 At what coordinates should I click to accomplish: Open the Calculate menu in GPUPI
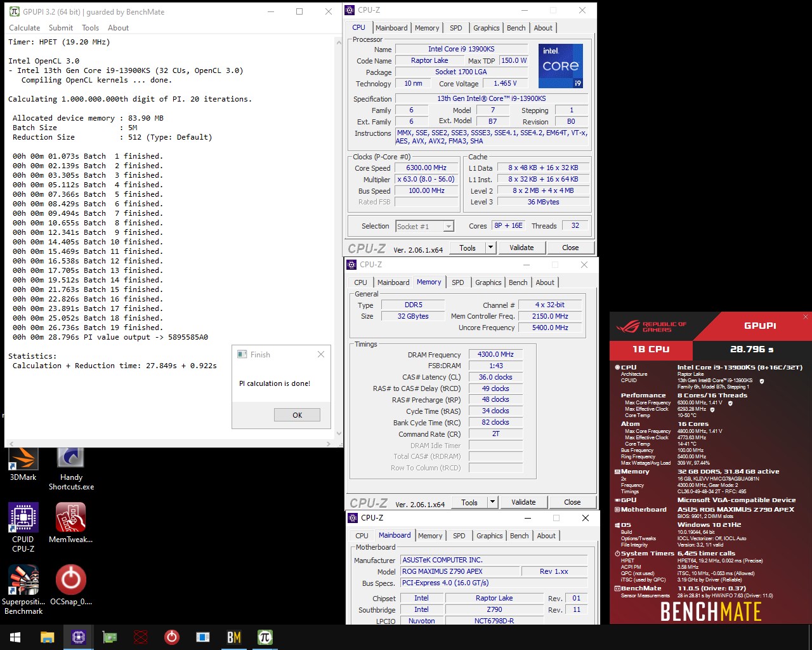tap(25, 28)
